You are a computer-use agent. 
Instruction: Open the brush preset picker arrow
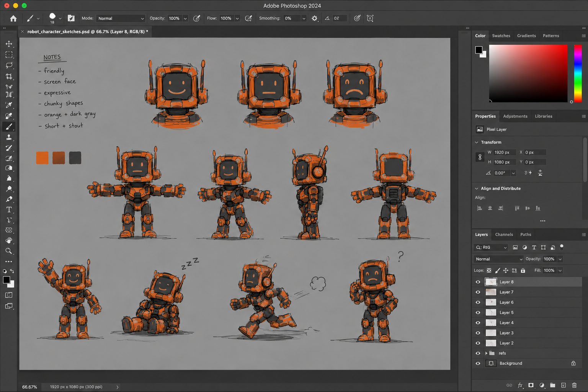pos(60,18)
